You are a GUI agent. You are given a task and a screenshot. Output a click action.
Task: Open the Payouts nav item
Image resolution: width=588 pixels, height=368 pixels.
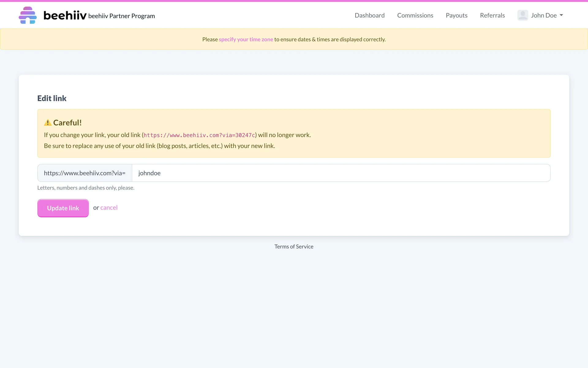click(456, 15)
